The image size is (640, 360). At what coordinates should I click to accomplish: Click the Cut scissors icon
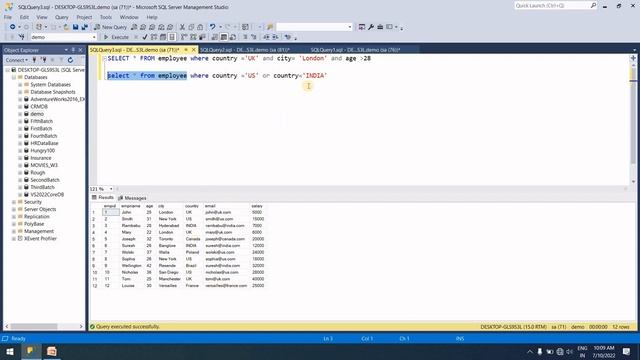point(182,27)
